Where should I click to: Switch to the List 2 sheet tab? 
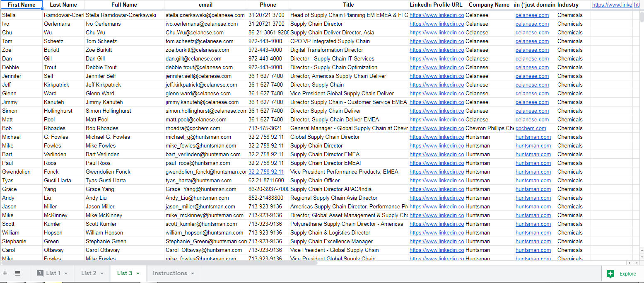pyautogui.click(x=89, y=273)
